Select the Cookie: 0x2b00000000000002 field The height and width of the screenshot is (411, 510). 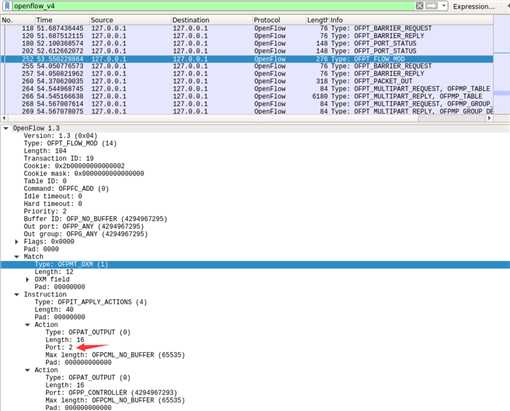[74, 166]
